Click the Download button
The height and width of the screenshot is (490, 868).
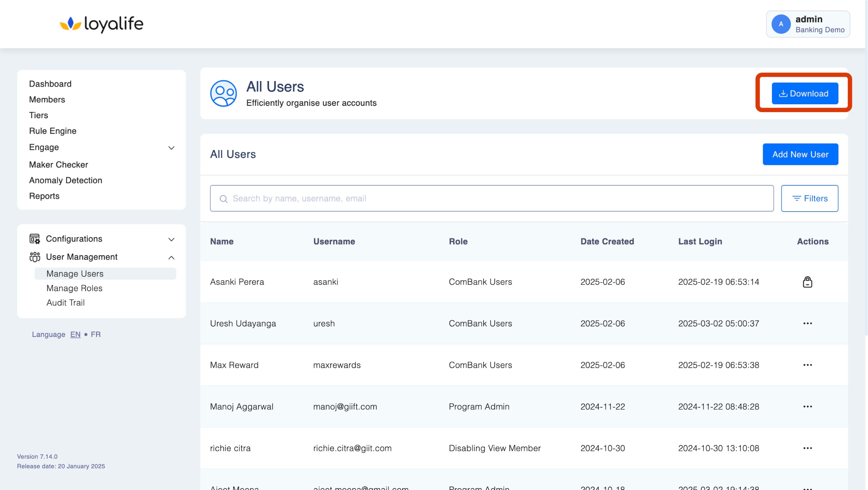[805, 93]
